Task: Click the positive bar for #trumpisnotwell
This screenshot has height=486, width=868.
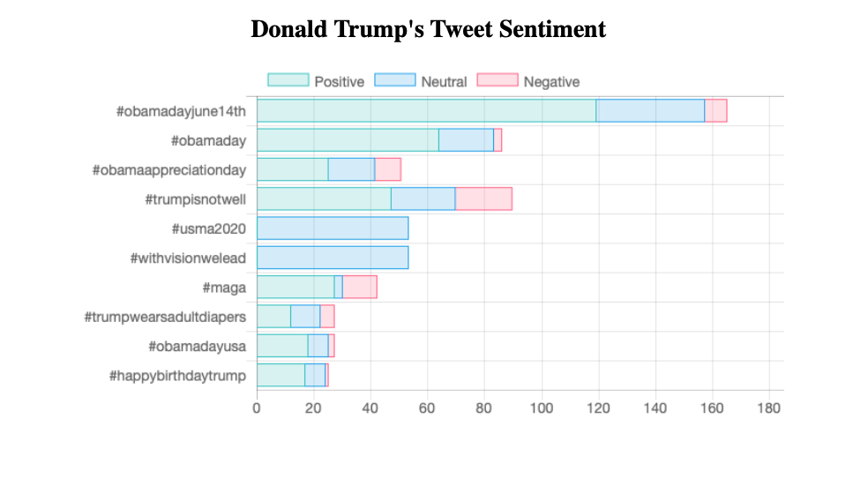Action: coord(324,198)
